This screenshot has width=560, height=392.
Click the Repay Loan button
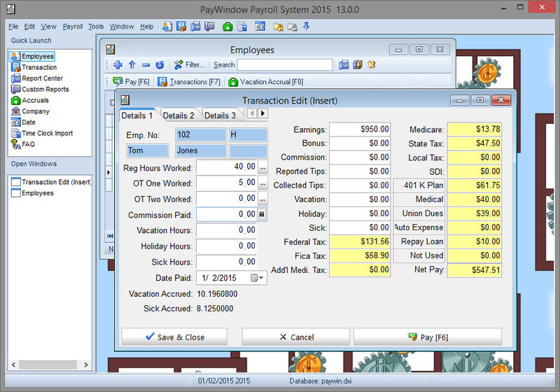[419, 241]
